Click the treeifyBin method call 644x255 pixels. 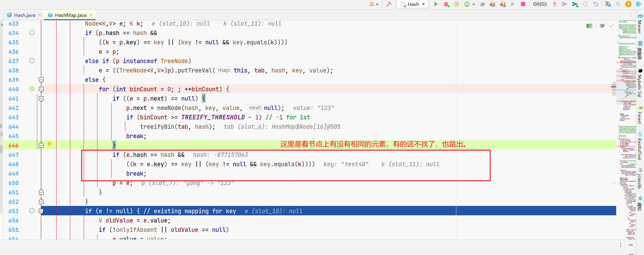[x=157, y=127]
